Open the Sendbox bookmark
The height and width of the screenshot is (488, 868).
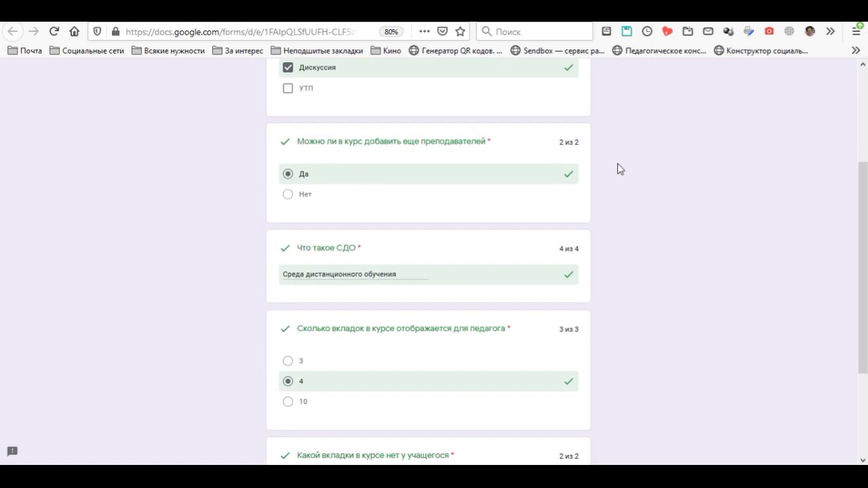tap(557, 50)
